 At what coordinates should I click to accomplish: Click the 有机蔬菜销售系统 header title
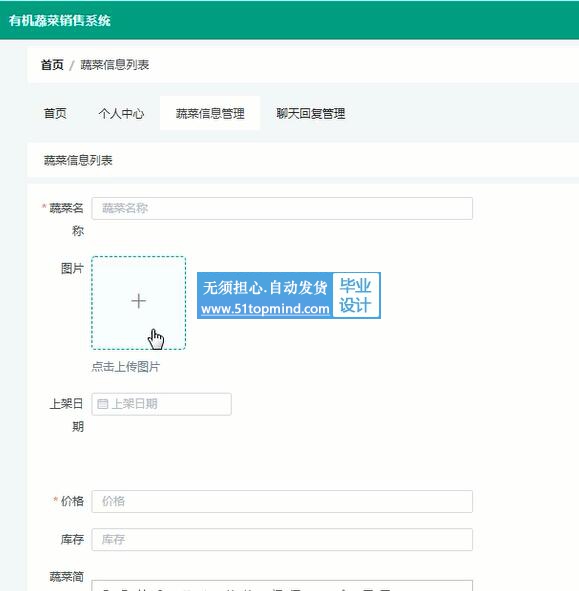(60, 20)
